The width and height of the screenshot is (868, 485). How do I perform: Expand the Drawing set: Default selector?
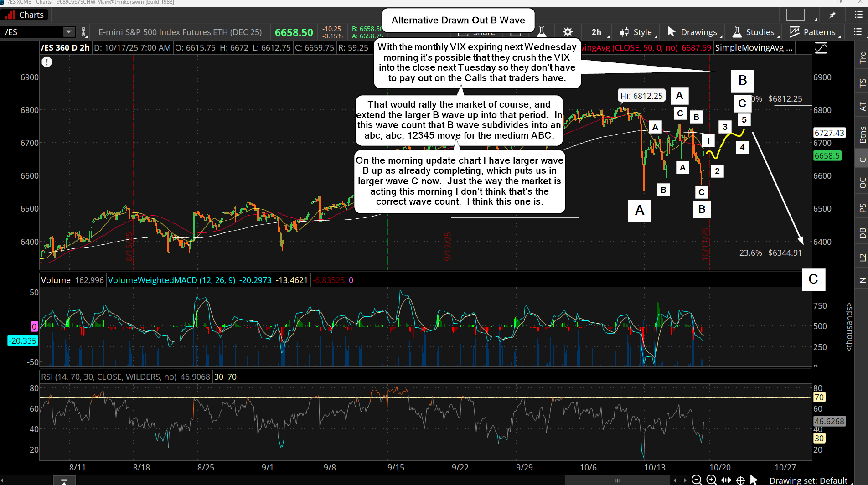pos(808,480)
